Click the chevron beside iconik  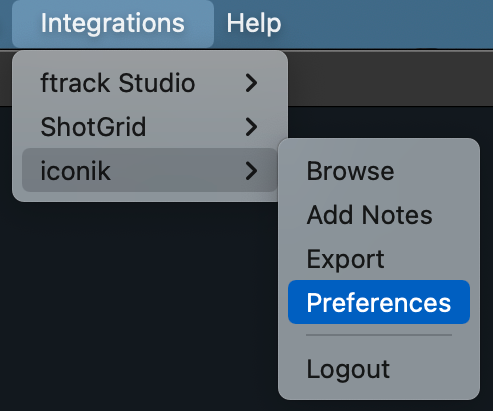click(x=251, y=171)
